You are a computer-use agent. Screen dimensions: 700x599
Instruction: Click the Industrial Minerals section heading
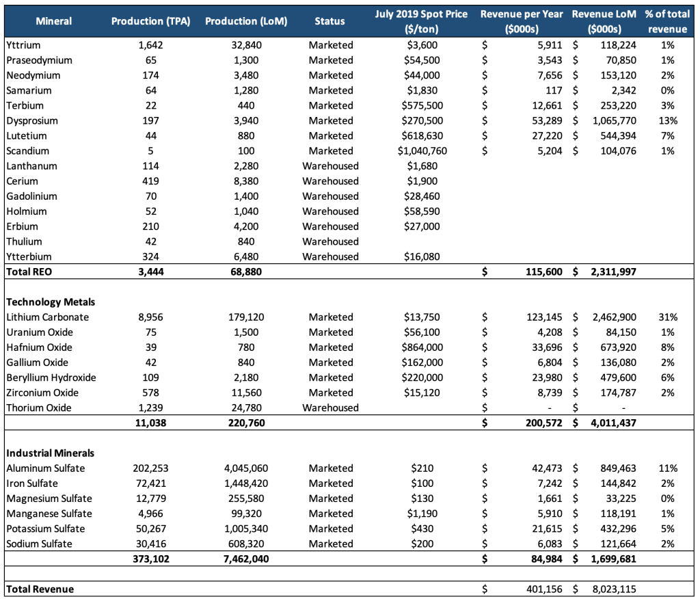click(x=51, y=453)
